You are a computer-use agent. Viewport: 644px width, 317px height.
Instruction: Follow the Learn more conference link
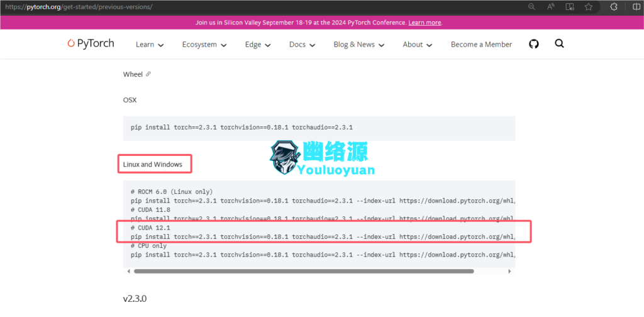(425, 23)
